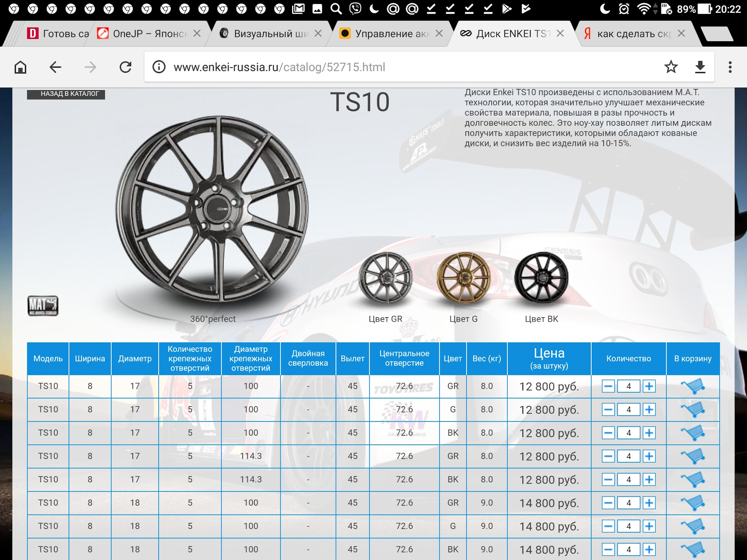Click the TS10 product title
The height and width of the screenshot is (560, 747).
(359, 102)
